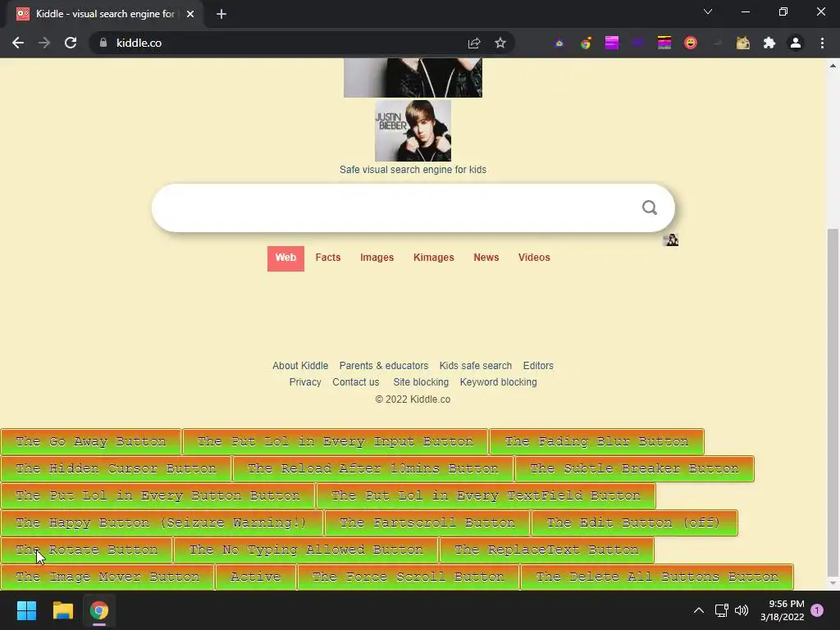Screen dimensions: 840x630
Task: Close the Kiddle browser tab
Action: tap(190, 14)
